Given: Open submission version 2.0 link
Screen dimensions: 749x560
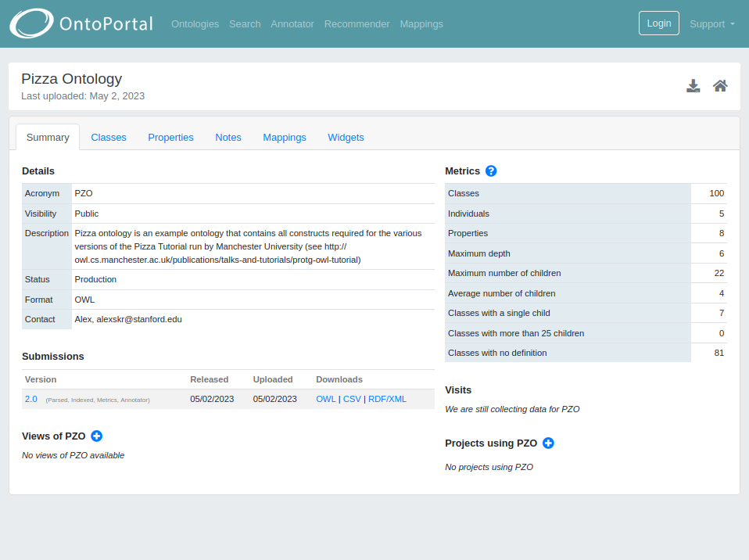Looking at the screenshot, I should tap(31, 399).
